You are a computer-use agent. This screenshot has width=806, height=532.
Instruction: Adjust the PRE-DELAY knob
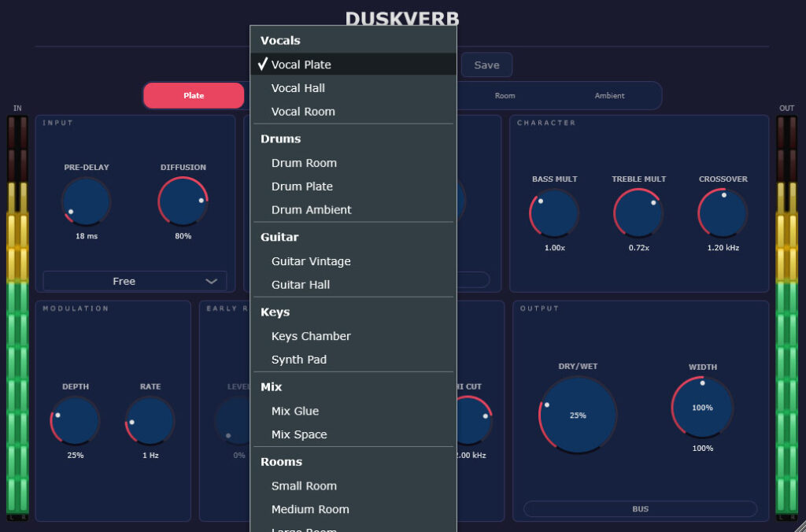pos(86,201)
